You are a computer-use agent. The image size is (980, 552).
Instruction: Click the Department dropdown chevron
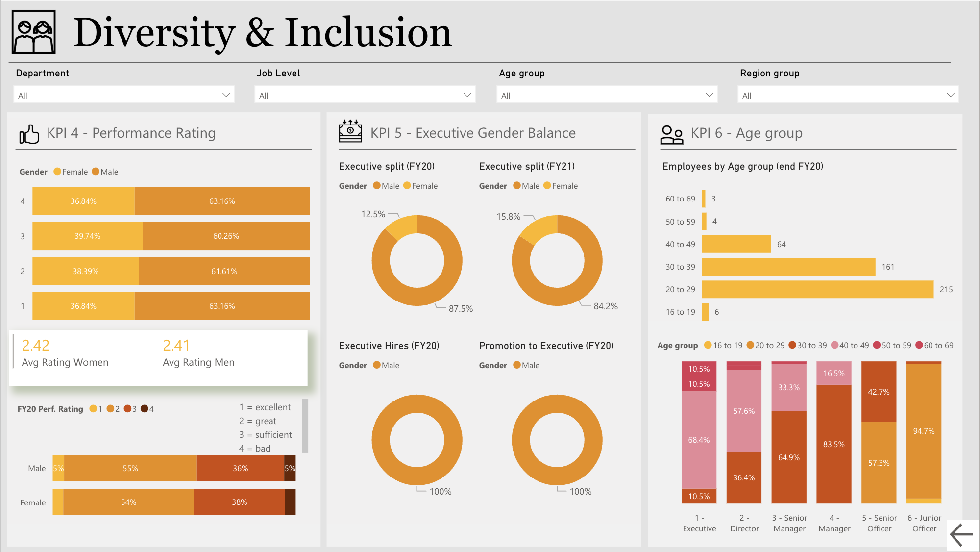click(x=226, y=95)
